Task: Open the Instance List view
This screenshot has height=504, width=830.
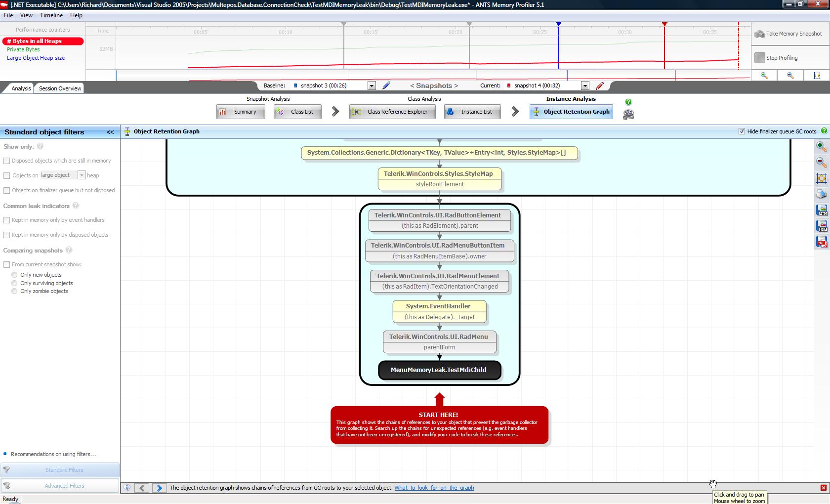Action: click(x=472, y=112)
